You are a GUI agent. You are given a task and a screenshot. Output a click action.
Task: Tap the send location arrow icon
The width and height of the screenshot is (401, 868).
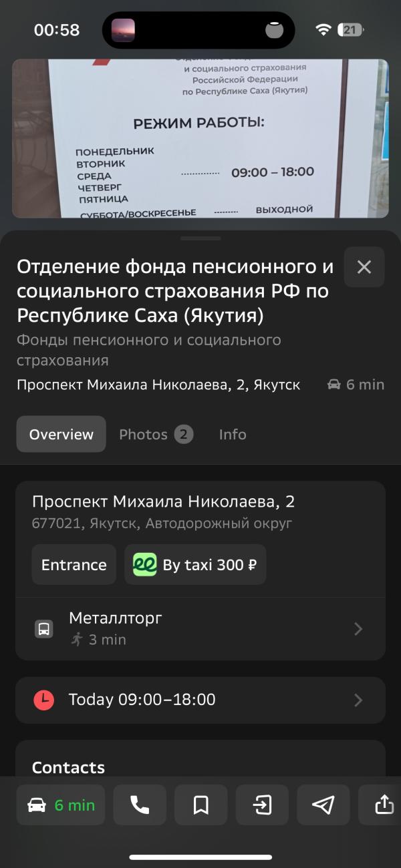point(323,805)
